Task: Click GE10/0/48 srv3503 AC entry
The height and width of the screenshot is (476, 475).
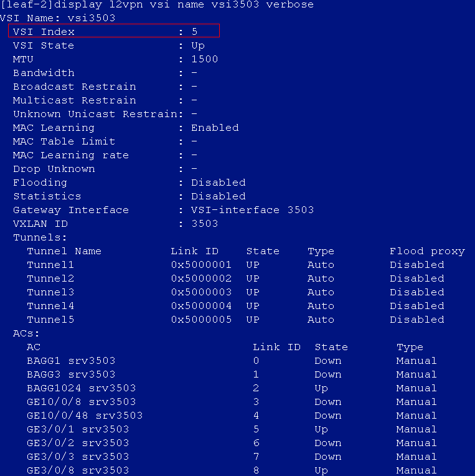Action: (x=85, y=416)
